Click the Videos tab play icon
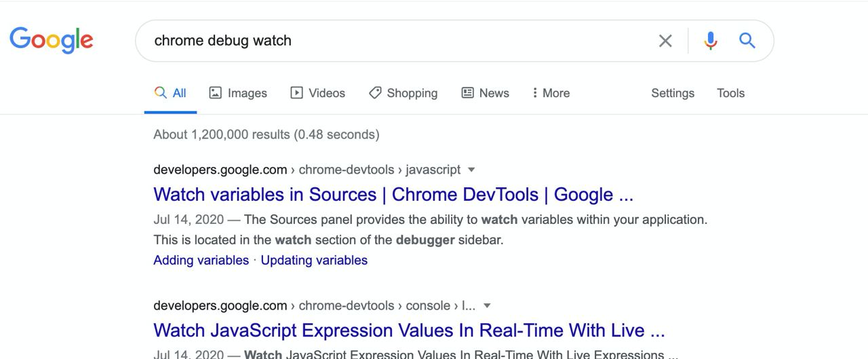Image resolution: width=868 pixels, height=359 pixels. [296, 93]
